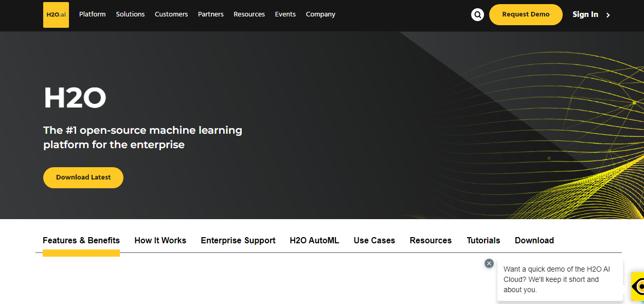Click the H2O.ai logo

pos(56,14)
